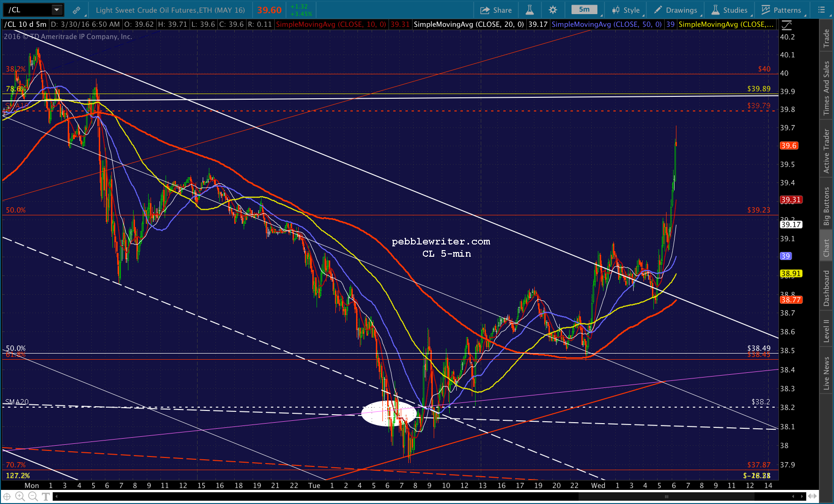Click the zoom in magnifier
This screenshot has width=834, height=504.
pos(20,496)
